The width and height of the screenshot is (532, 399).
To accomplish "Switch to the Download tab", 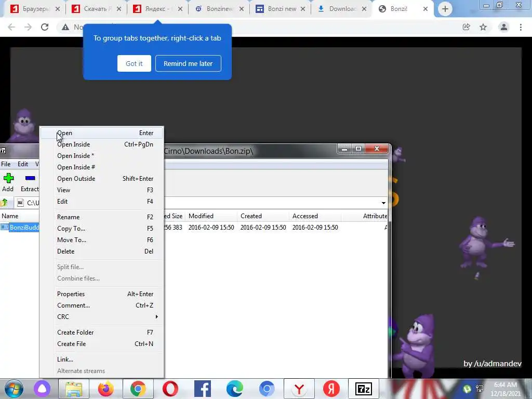I will tap(341, 9).
